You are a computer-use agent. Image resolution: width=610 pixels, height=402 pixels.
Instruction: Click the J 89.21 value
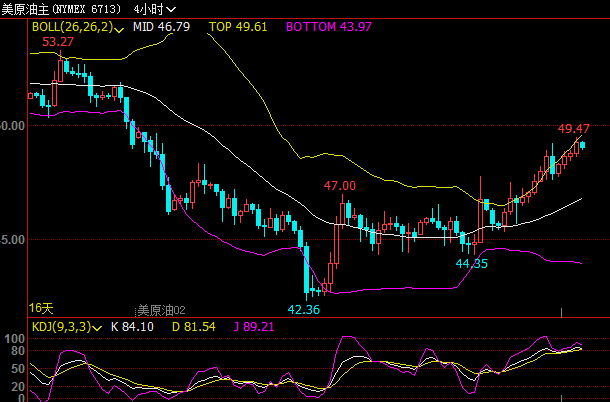(254, 327)
